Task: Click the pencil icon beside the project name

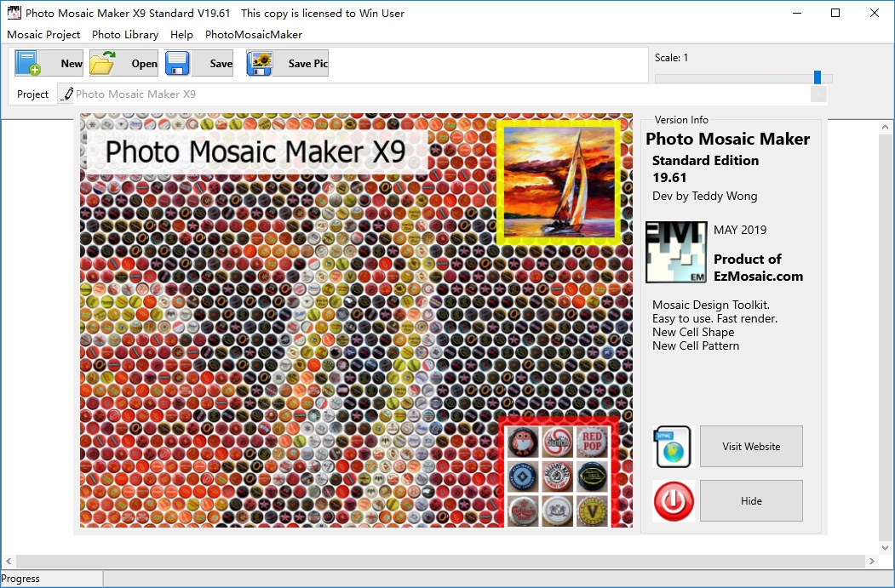Action: (x=67, y=94)
